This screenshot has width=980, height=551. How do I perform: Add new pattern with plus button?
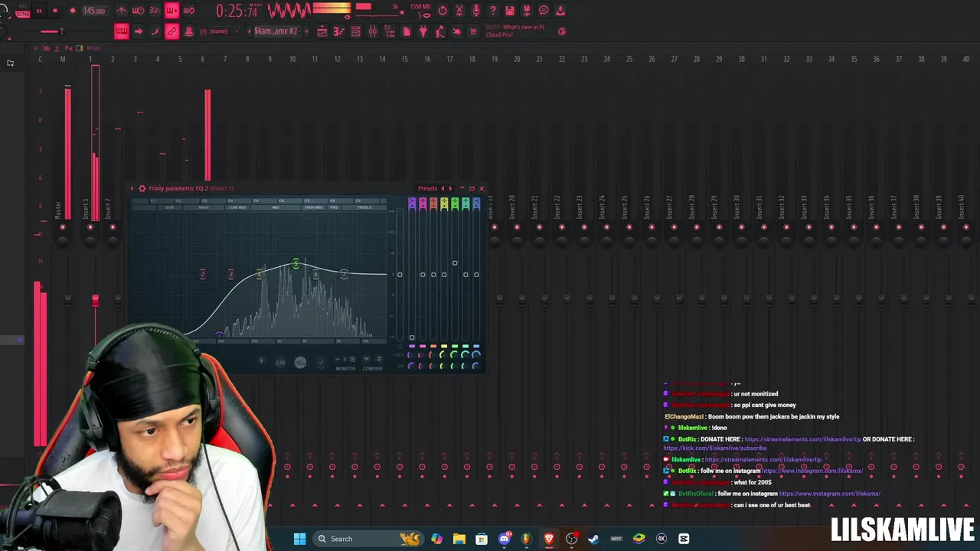tap(305, 31)
